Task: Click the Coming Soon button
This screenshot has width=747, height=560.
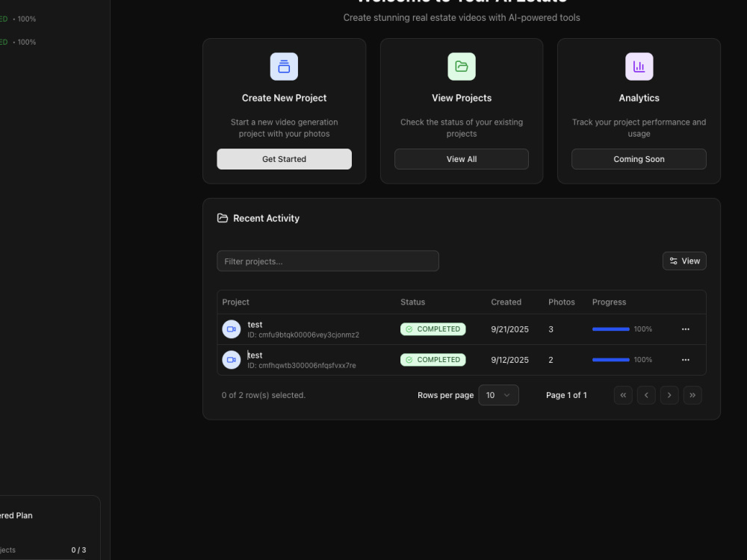Action: point(639,159)
